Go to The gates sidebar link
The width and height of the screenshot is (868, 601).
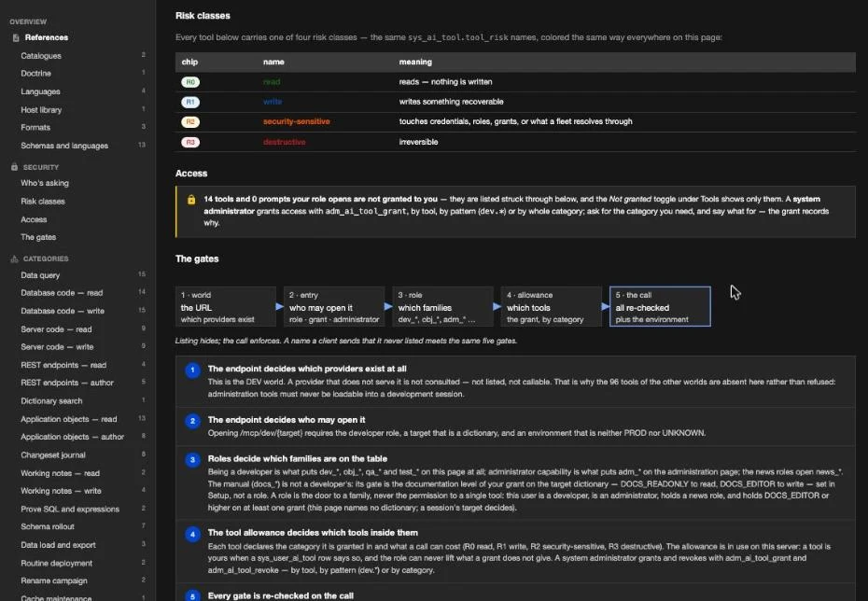(x=38, y=237)
